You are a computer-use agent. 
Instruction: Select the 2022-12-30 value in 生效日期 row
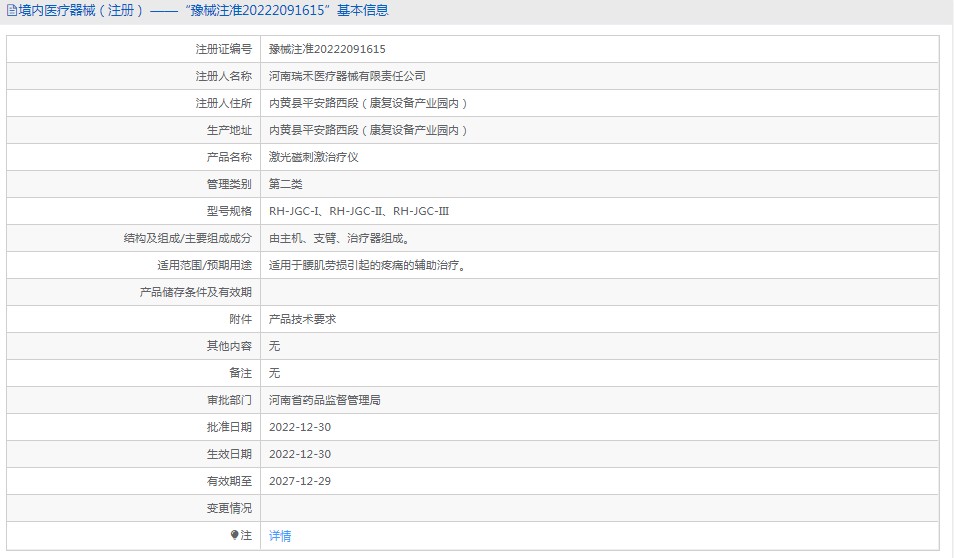(300, 454)
